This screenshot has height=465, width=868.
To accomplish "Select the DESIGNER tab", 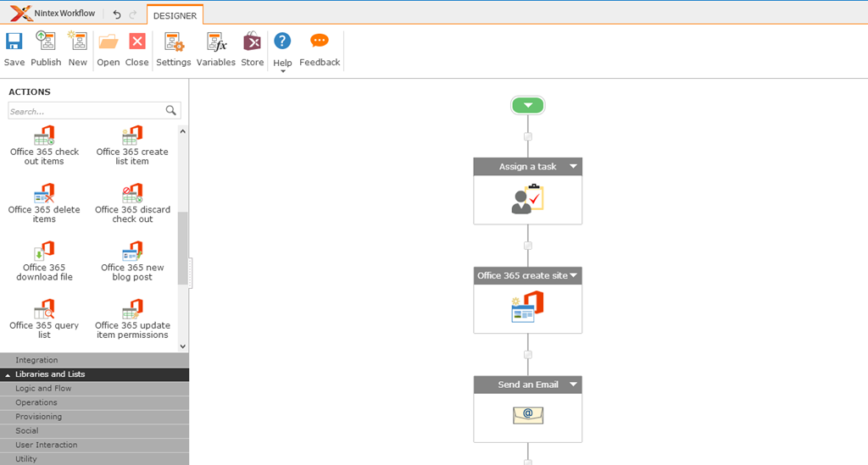I will [175, 15].
